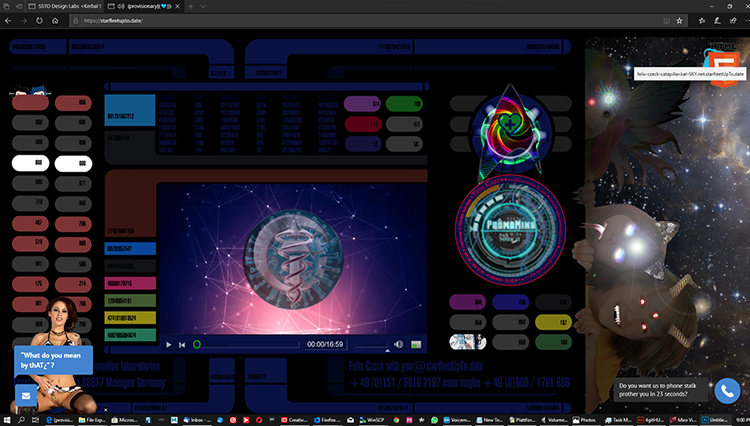750x426 pixels.
Task: Click the purple 514 LCARS button
Action: (362, 103)
